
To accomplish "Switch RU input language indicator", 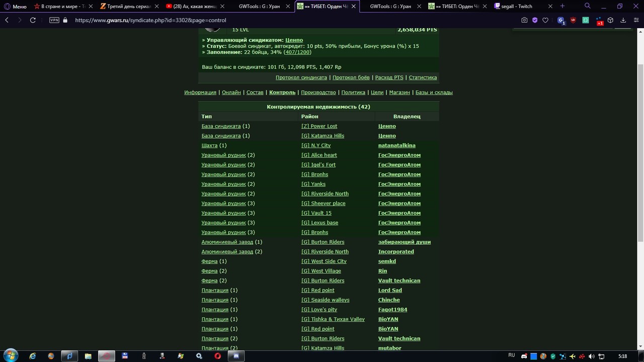I will pos(511,355).
